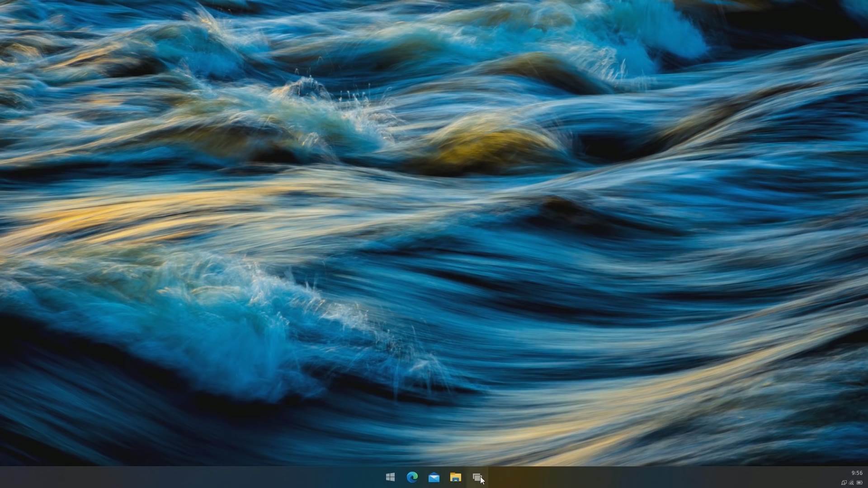
Task: Click the stacked-windows app icon near the cursor
Action: point(477,477)
